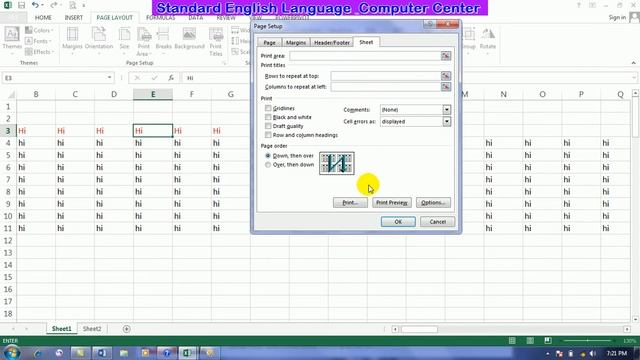Click Sign in link
This screenshot has width=640, height=360.
[617, 17]
